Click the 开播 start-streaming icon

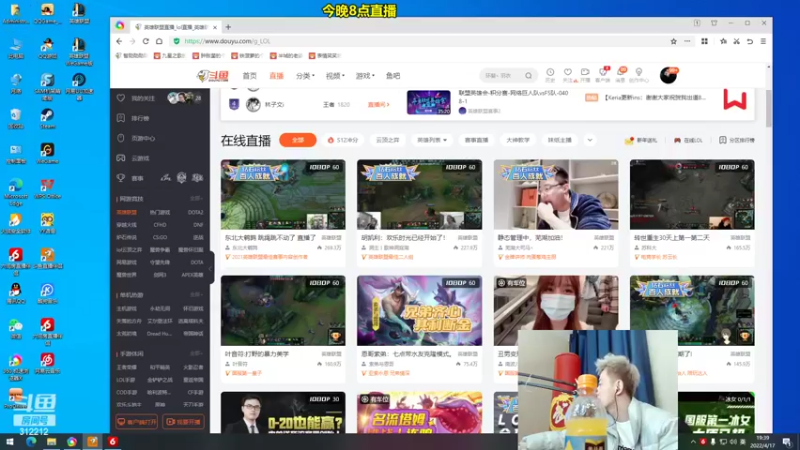585,74
